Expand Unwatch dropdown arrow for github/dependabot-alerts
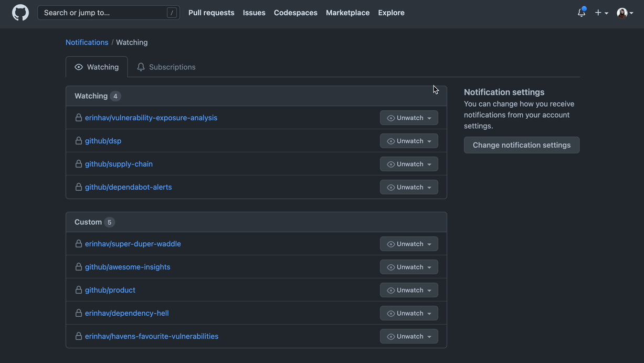This screenshot has height=363, width=644. [429, 188]
